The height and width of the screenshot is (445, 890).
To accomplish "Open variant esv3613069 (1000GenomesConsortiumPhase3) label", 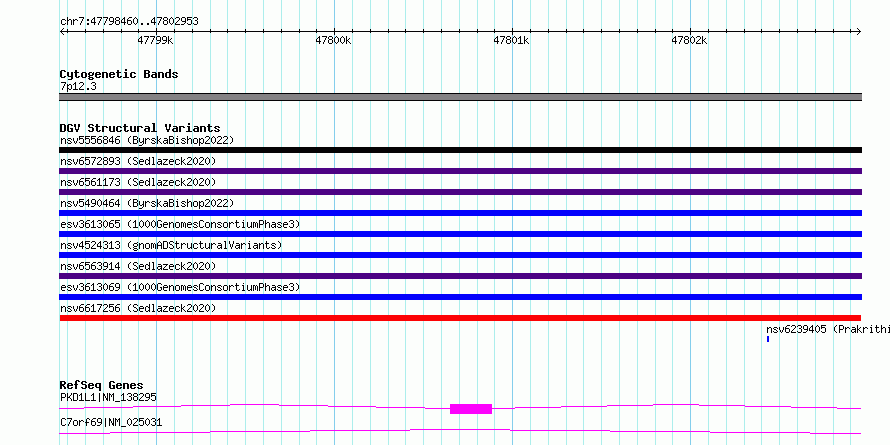I will pos(180,287).
